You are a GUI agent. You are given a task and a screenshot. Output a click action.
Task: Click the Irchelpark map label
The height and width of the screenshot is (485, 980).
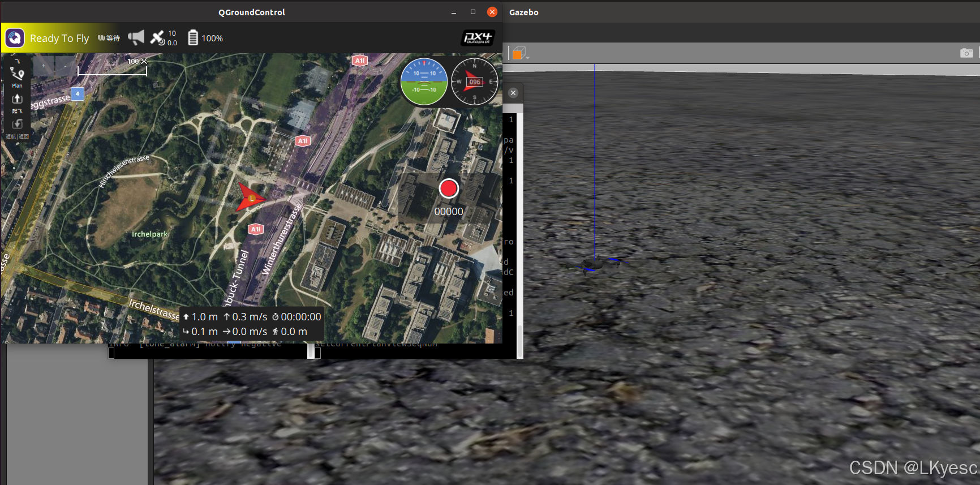(150, 234)
